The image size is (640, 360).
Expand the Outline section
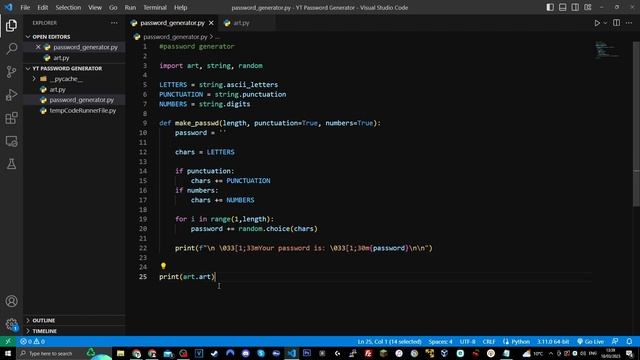click(74, 320)
